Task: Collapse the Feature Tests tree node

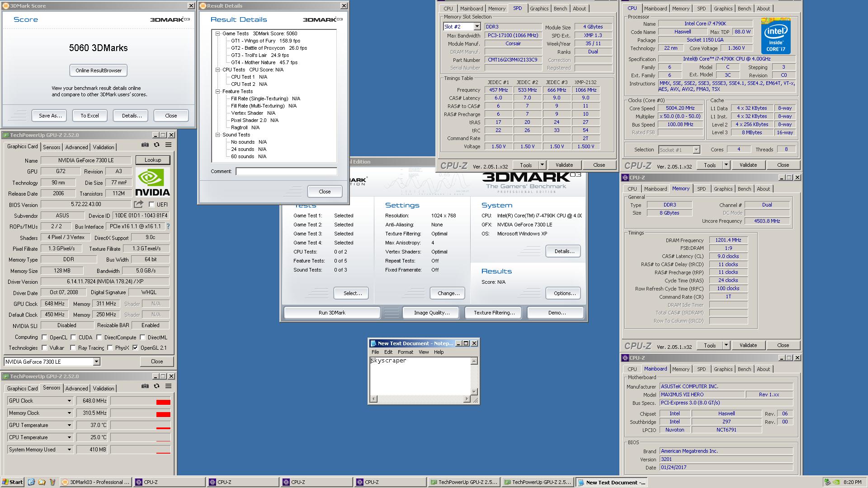Action: pos(217,91)
